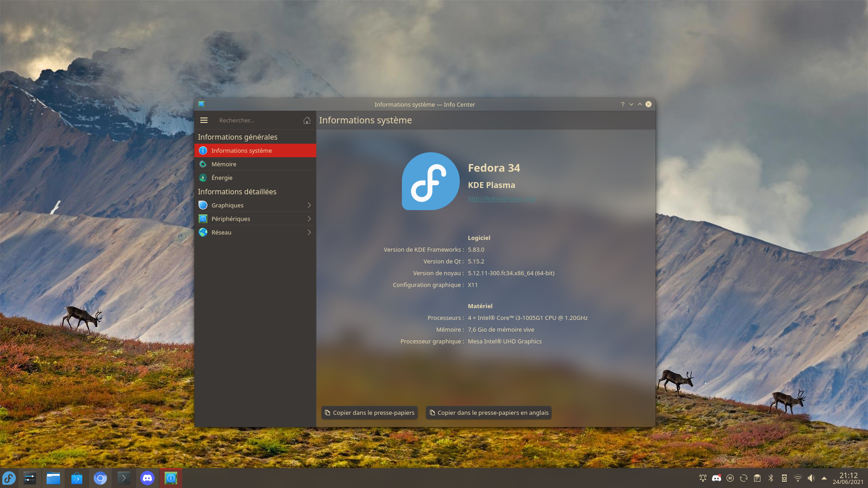
Task: Launch Chromium browser from taskbar
Action: [100, 478]
